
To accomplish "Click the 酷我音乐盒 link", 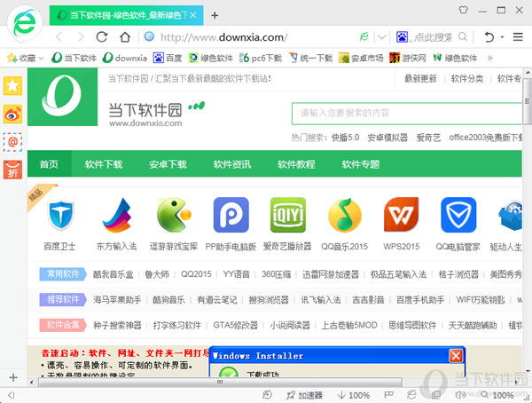I will (x=113, y=274).
